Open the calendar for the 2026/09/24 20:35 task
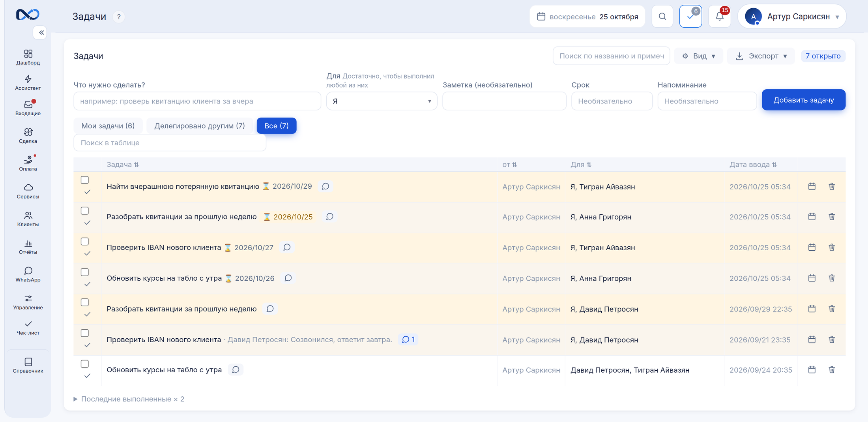This screenshot has height=422, width=868. click(812, 369)
